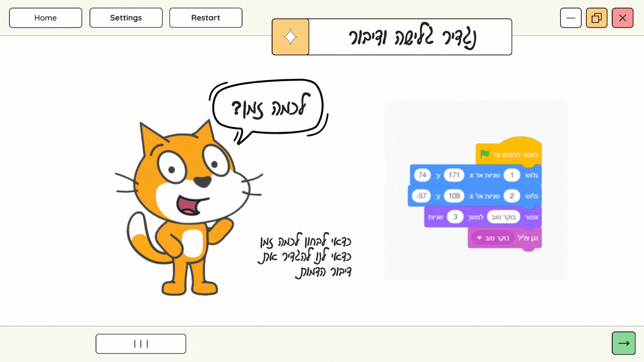Click the red X close icon
This screenshot has height=362, width=644.
(x=623, y=18)
